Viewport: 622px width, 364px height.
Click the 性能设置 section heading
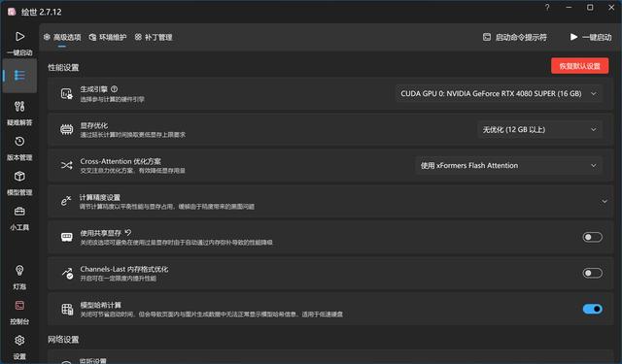pyautogui.click(x=63, y=67)
